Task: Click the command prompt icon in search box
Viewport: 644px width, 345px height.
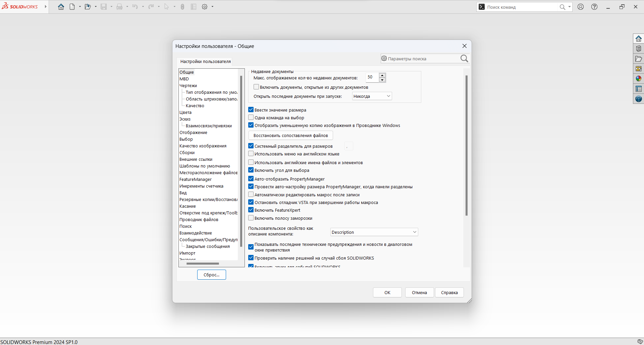Action: click(482, 7)
